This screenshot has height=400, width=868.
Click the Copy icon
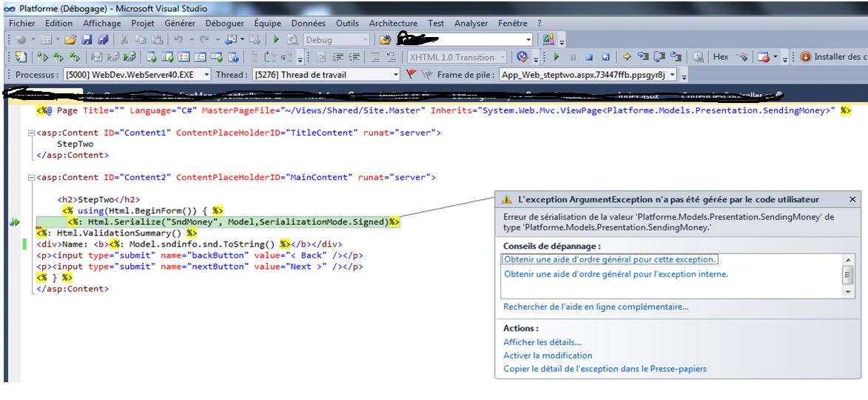141,40
